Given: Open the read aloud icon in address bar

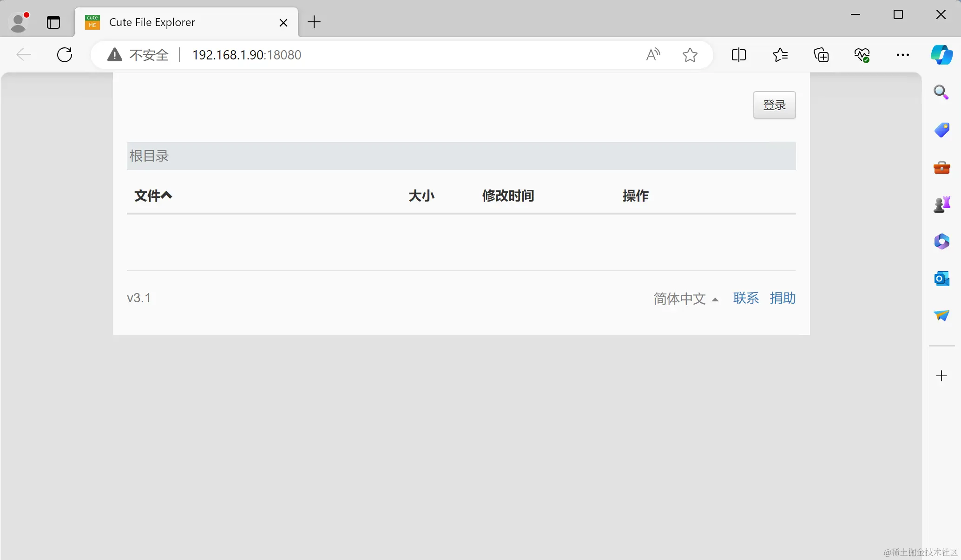Looking at the screenshot, I should (x=653, y=55).
